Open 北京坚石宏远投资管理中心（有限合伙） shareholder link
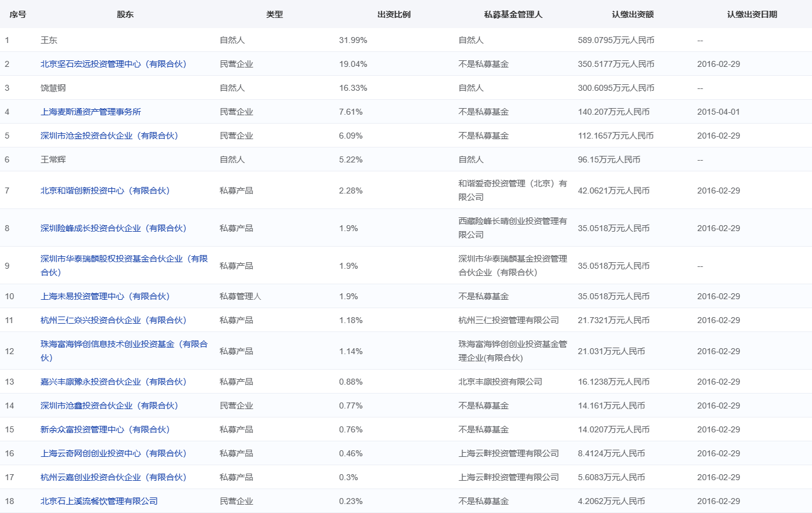 click(113, 64)
